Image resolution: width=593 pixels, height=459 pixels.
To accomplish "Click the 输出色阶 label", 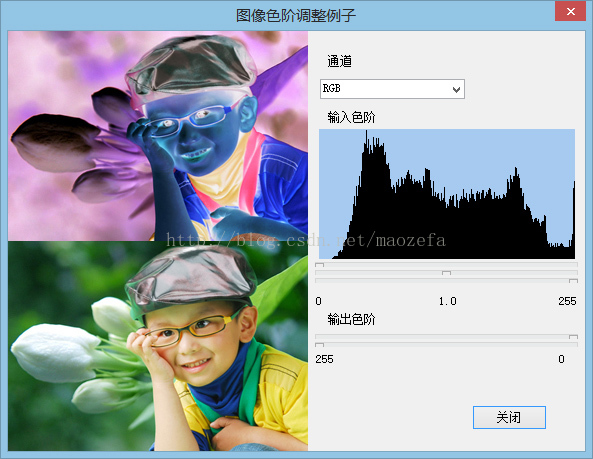I will pos(351,319).
